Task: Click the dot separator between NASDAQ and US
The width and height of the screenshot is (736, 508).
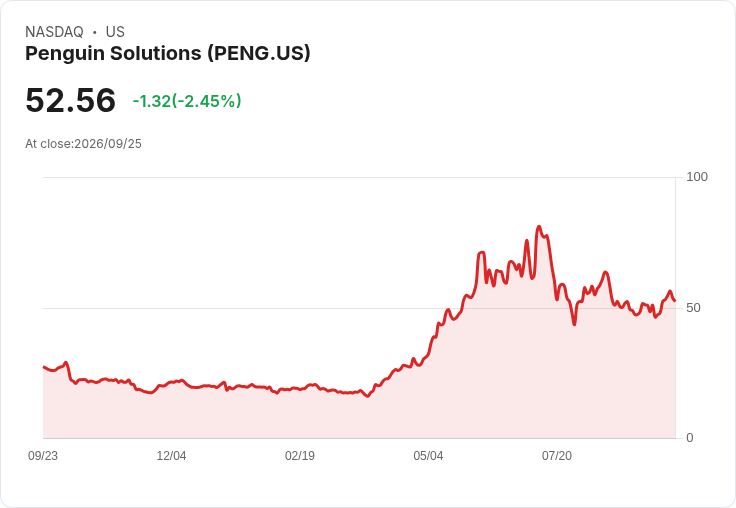Action: pos(95,32)
